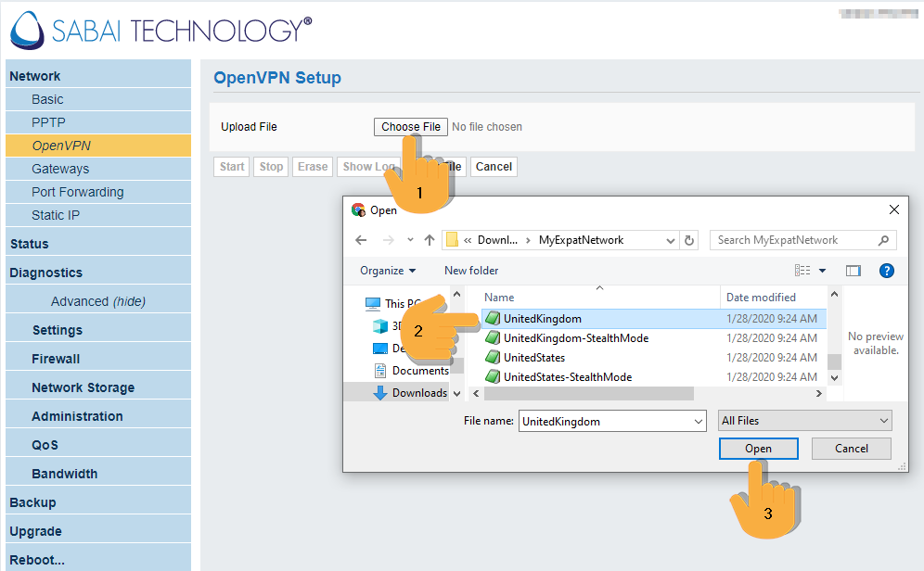Click the Up directory arrow
The image size is (924, 571).
pyautogui.click(x=429, y=240)
